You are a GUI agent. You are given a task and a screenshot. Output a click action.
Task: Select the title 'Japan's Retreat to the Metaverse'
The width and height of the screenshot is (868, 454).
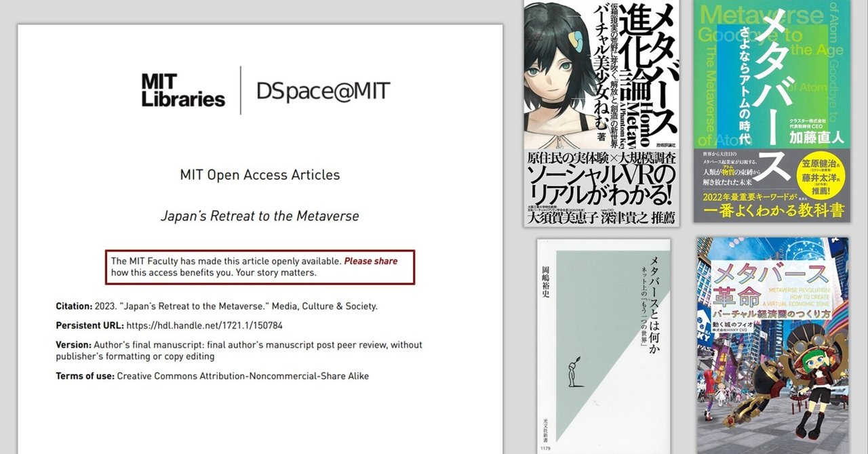click(260, 216)
